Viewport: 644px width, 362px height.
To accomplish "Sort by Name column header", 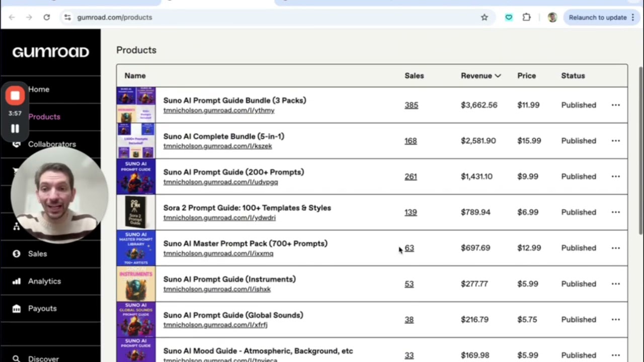I will click(135, 75).
